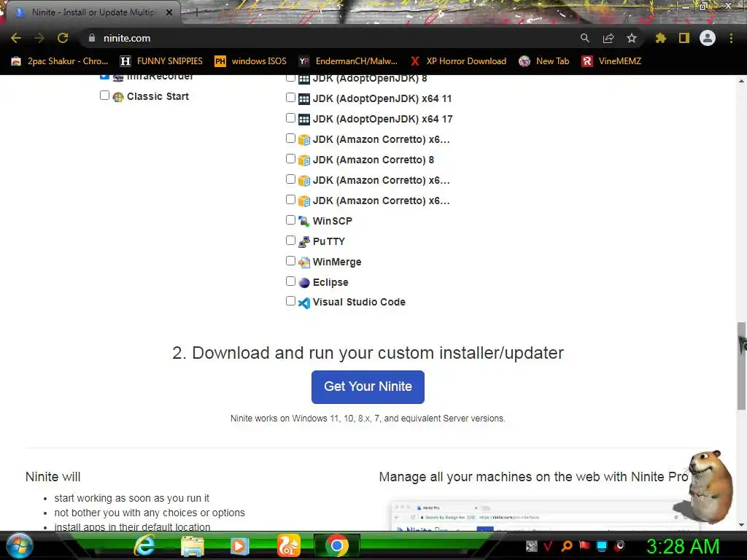
Task: Check the WinSCP checkbox
Action: [290, 220]
